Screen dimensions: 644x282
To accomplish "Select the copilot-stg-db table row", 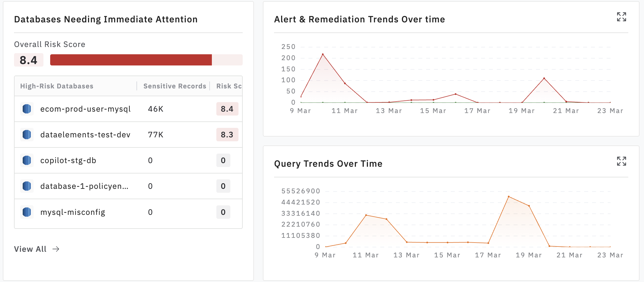I will coord(128,160).
